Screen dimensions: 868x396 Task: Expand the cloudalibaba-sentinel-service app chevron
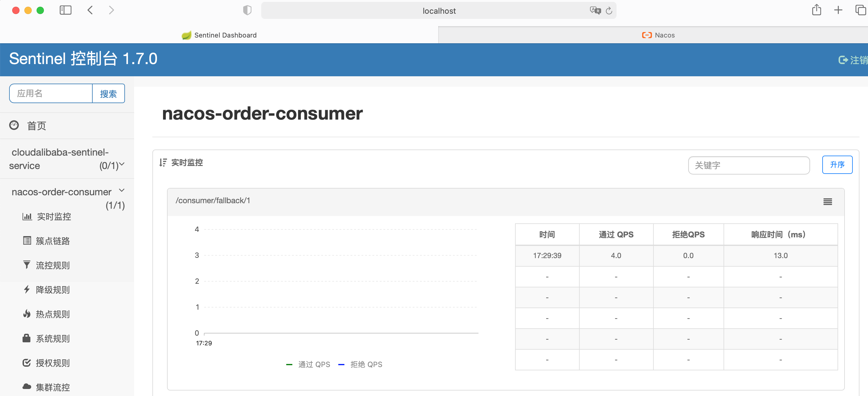click(x=122, y=164)
